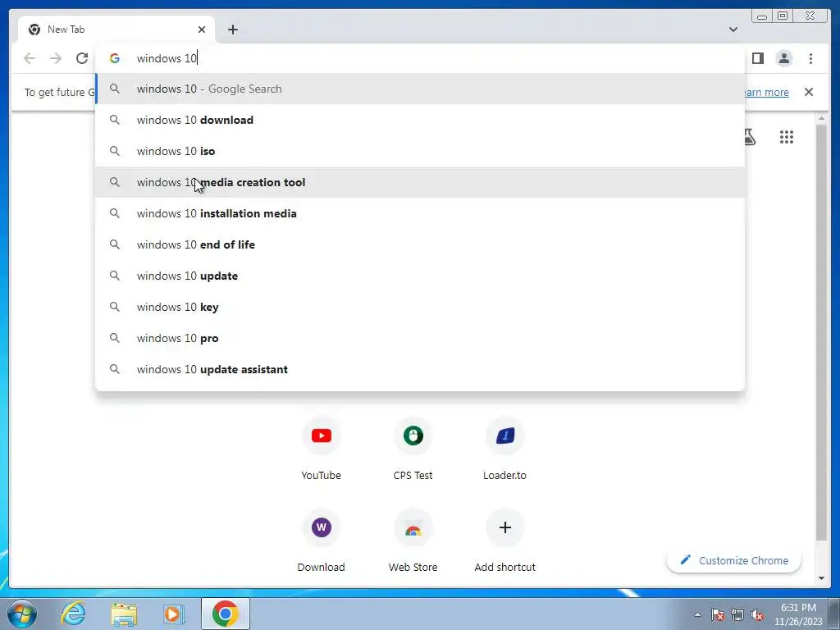Open the Windows Start button

click(x=22, y=614)
